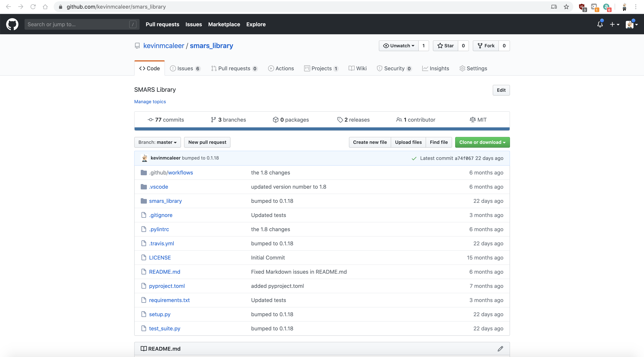This screenshot has width=644, height=357.
Task: Open the Unwatch dropdown
Action: click(399, 46)
